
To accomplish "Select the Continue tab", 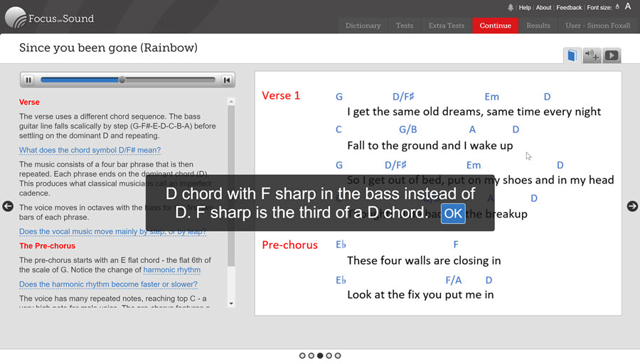I will tap(496, 26).
